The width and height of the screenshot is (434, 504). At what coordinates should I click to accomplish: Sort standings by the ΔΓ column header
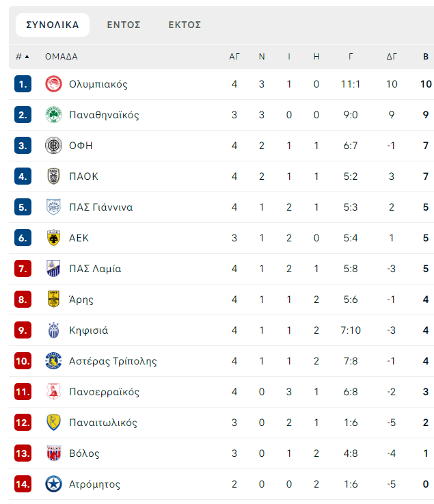(391, 57)
